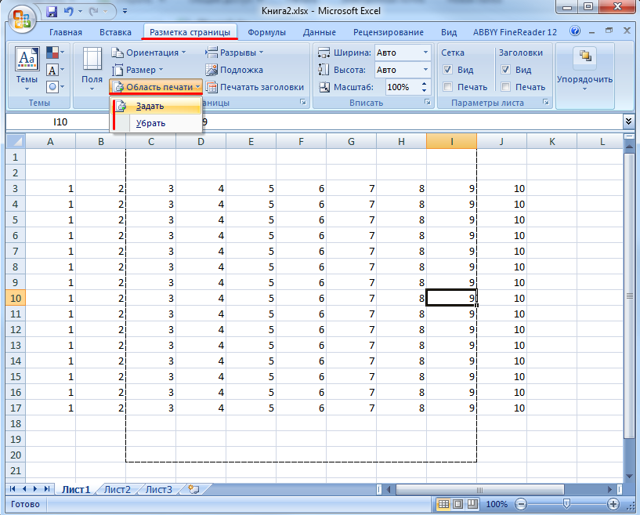Open Page Setup dialog launcher
The height and width of the screenshot is (515, 640).
coord(302,102)
